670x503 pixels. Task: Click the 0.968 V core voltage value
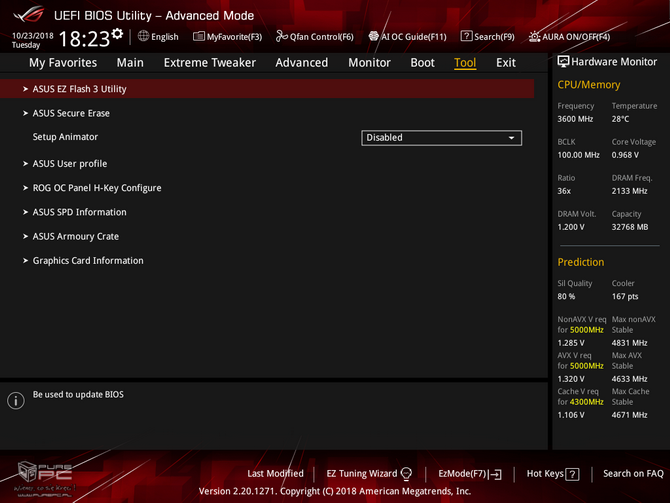625,155
